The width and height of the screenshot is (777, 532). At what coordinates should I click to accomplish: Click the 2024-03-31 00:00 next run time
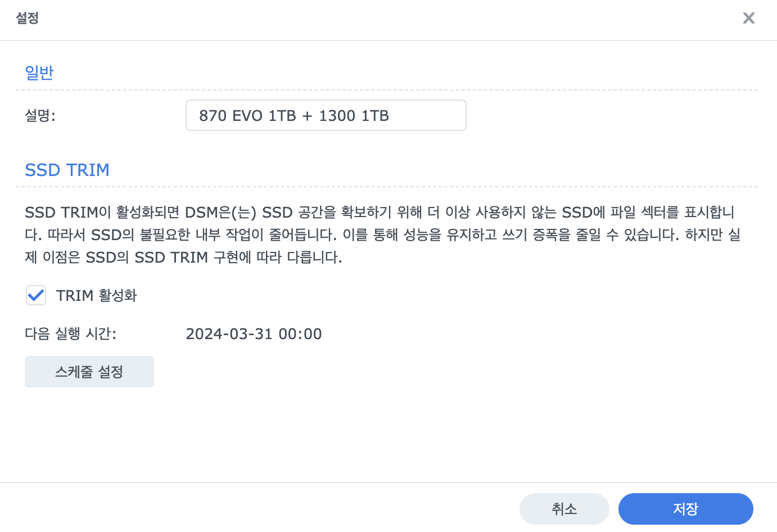tap(254, 334)
